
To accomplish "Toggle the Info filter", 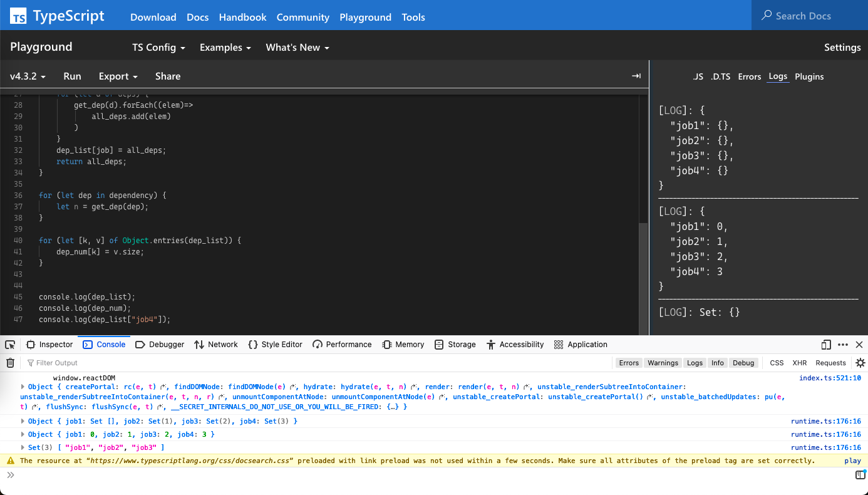I will tap(718, 363).
